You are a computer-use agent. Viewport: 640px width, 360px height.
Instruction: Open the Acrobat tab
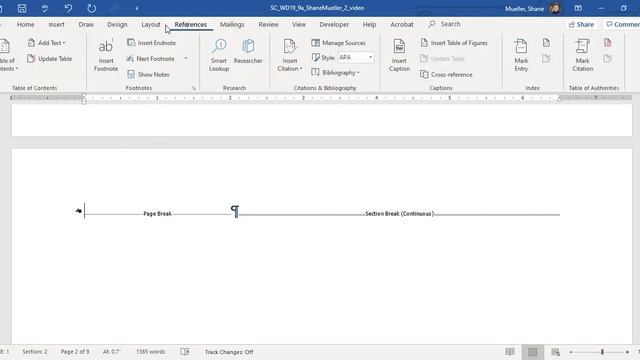(x=402, y=24)
